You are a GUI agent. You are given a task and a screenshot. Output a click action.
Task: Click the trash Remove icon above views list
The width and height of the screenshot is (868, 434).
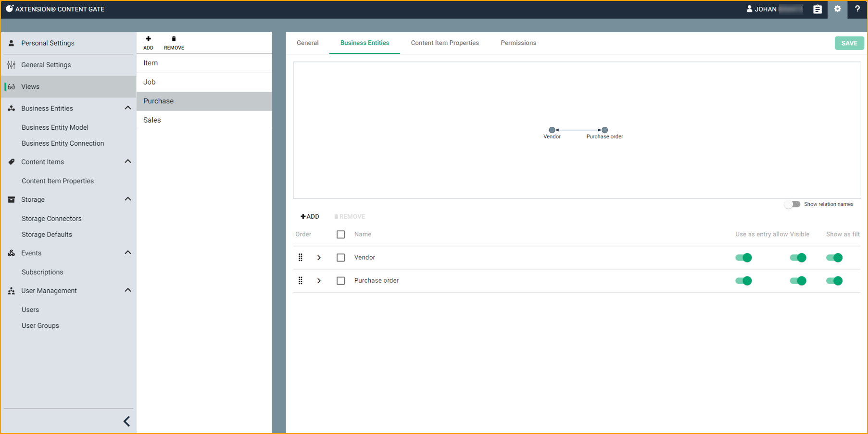point(174,39)
